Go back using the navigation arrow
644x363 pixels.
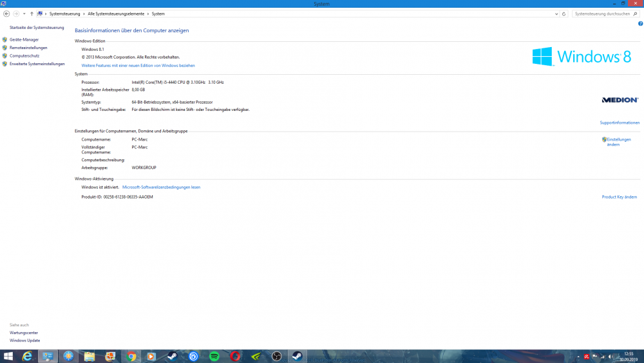click(6, 14)
